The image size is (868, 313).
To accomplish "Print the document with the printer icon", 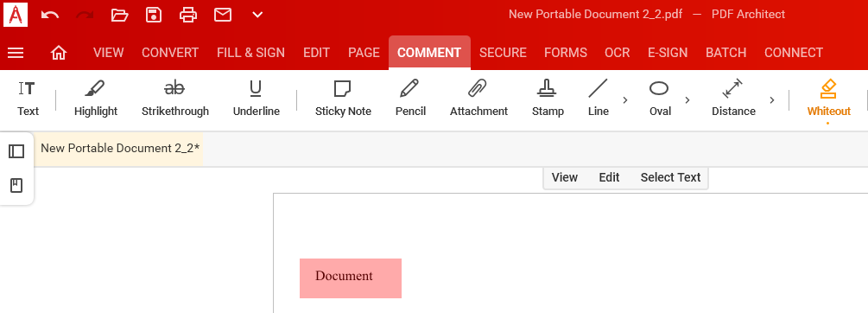I will (x=188, y=15).
